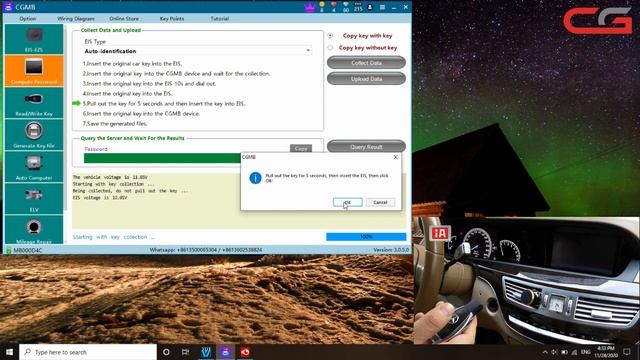640x360 pixels.
Task: Open Task View on taskbar
Action: tap(185, 352)
